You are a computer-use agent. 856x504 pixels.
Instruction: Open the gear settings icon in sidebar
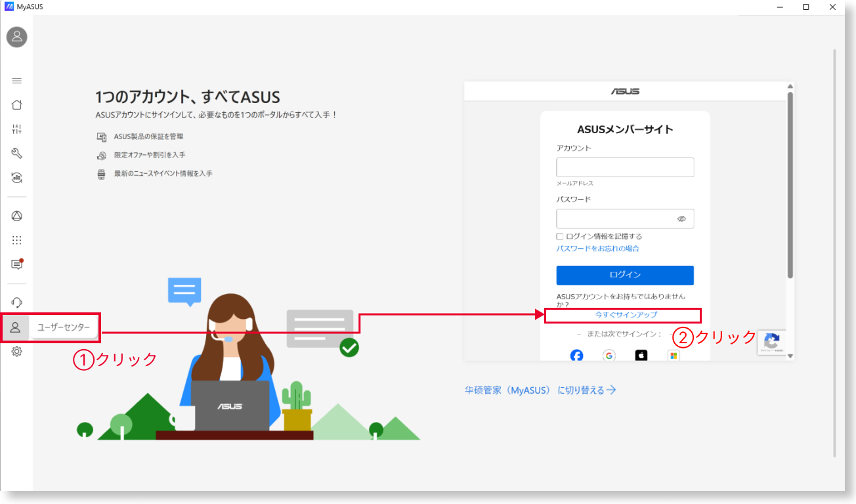coord(17,351)
